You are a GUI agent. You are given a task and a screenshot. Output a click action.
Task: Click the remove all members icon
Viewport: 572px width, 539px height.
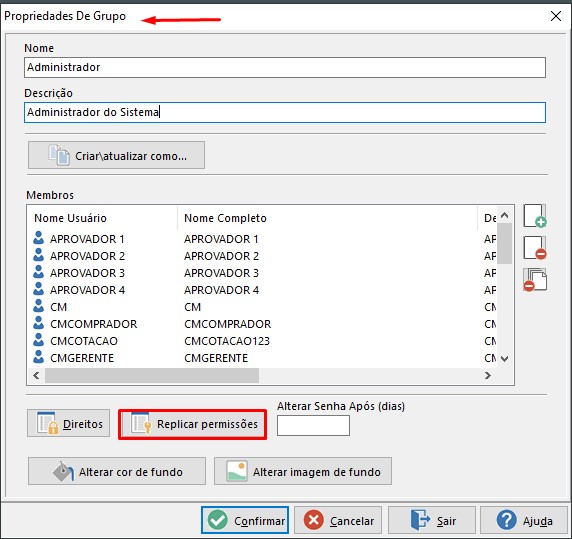pos(535,280)
